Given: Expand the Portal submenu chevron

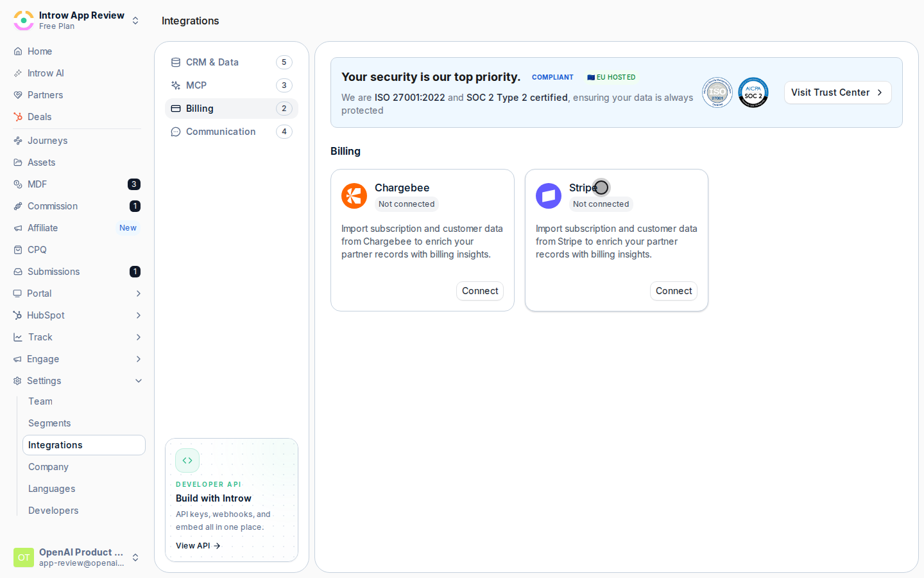Looking at the screenshot, I should pyautogui.click(x=139, y=293).
